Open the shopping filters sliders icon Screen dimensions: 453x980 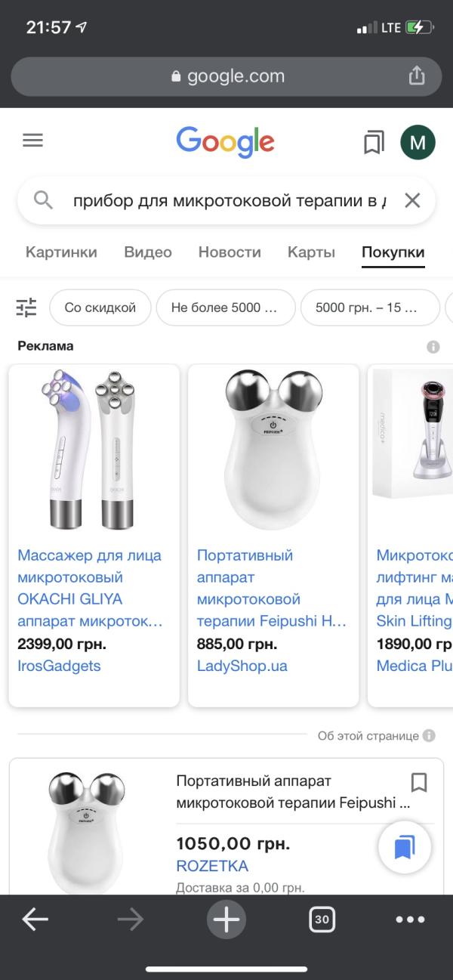[26, 308]
